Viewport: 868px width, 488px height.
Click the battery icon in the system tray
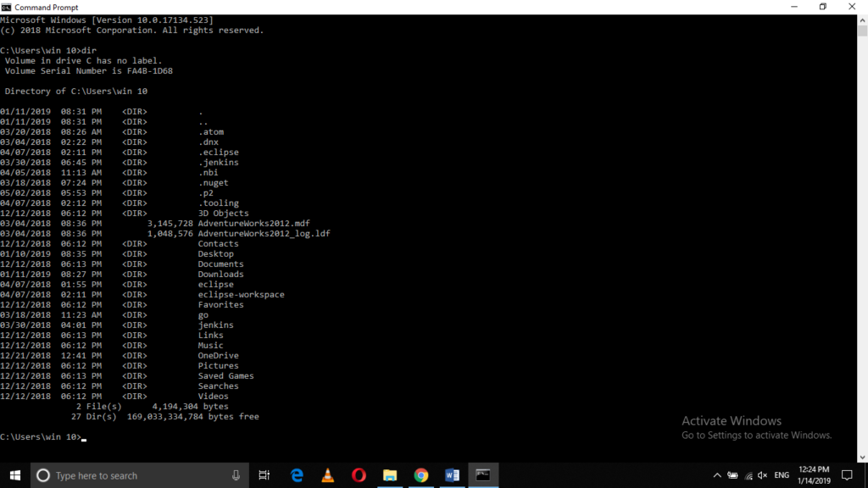[x=731, y=475]
